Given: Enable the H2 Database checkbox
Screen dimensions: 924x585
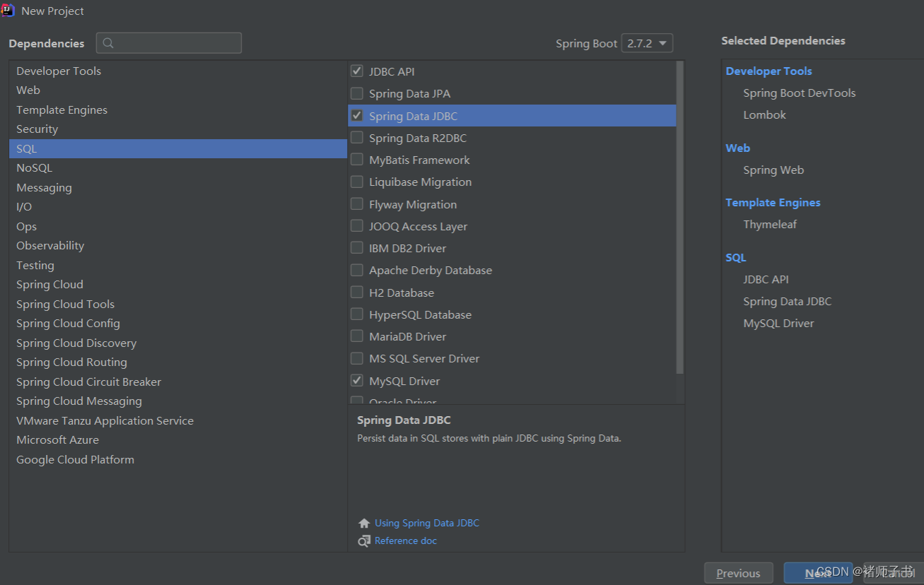Looking at the screenshot, I should (x=357, y=292).
